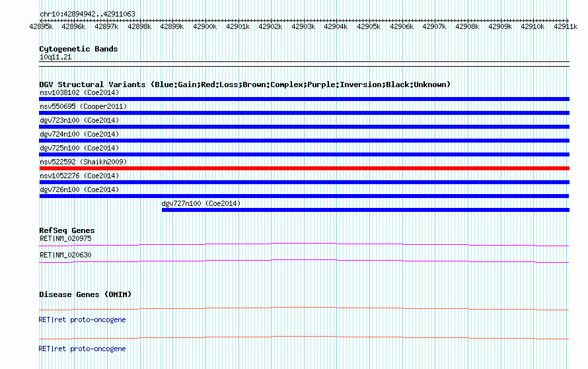This screenshot has width=588, height=369.
Task: Open the dgv724n100 (Coe2014) variant
Action: tap(79, 134)
